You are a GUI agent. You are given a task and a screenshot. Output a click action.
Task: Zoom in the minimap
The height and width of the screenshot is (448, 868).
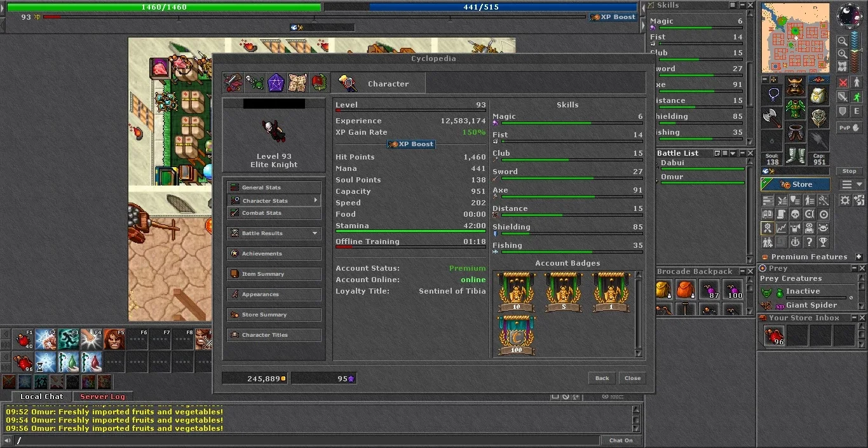click(843, 54)
